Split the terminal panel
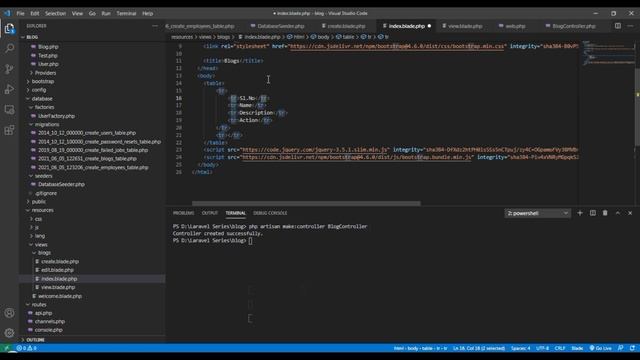Screen dimensions: 640x360 (x=593, y=213)
